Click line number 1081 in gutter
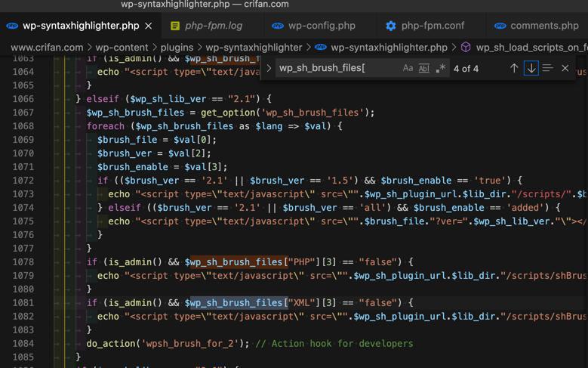The width and height of the screenshot is (588, 368). (23, 303)
